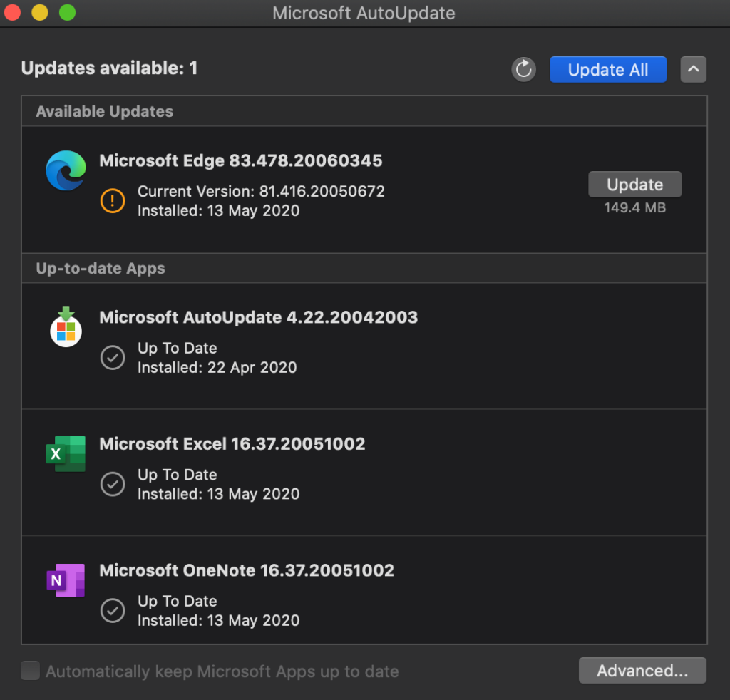This screenshot has height=700, width=730.
Task: Open the Advanced... options
Action: click(x=642, y=671)
